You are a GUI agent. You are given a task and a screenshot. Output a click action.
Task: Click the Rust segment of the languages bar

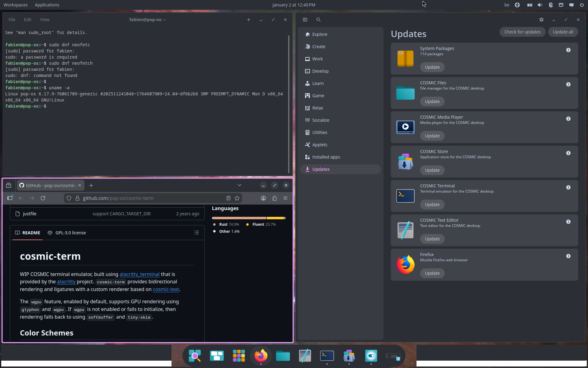(239, 218)
